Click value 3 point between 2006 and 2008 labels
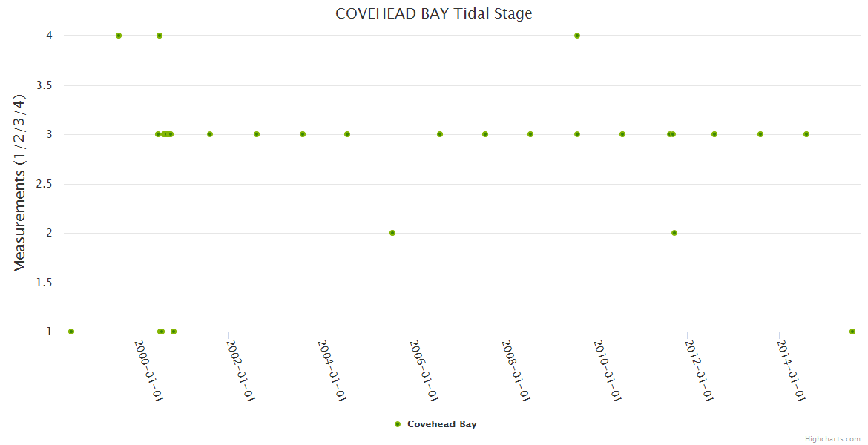 click(485, 134)
